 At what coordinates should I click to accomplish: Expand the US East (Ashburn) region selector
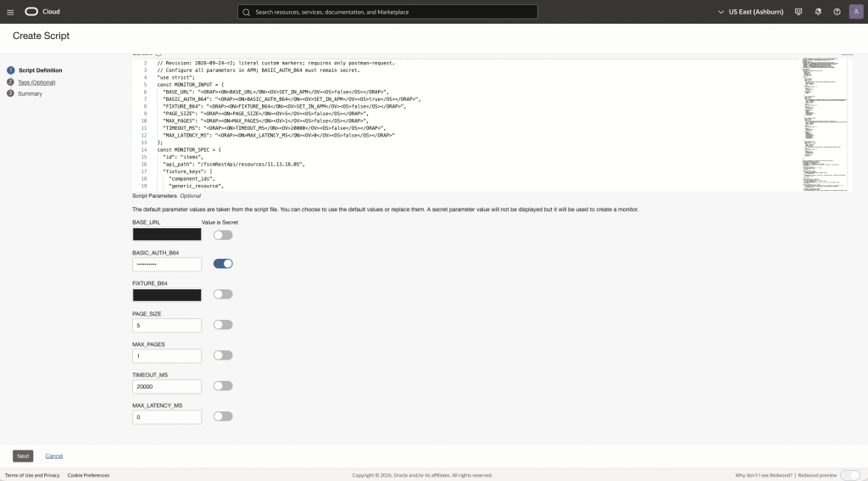pyautogui.click(x=751, y=12)
